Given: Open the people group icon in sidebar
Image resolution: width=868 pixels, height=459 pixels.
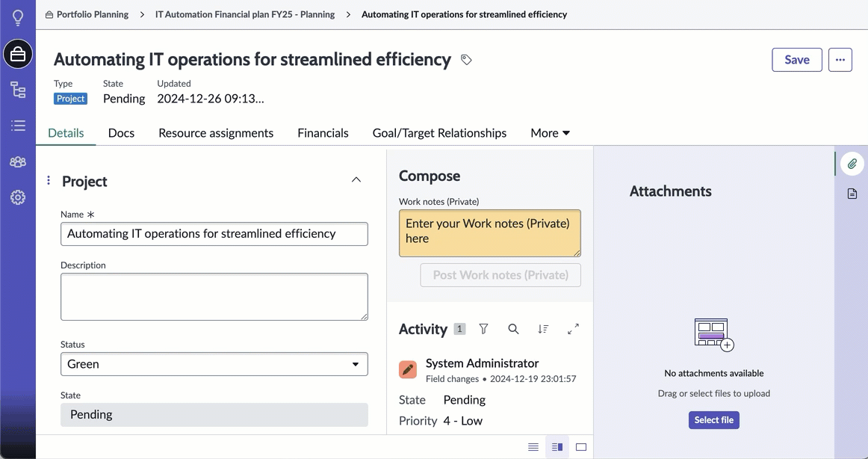Looking at the screenshot, I should pyautogui.click(x=18, y=161).
